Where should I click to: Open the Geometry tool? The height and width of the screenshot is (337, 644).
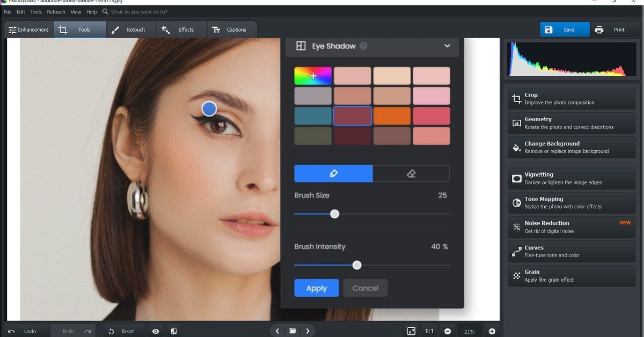(x=572, y=123)
